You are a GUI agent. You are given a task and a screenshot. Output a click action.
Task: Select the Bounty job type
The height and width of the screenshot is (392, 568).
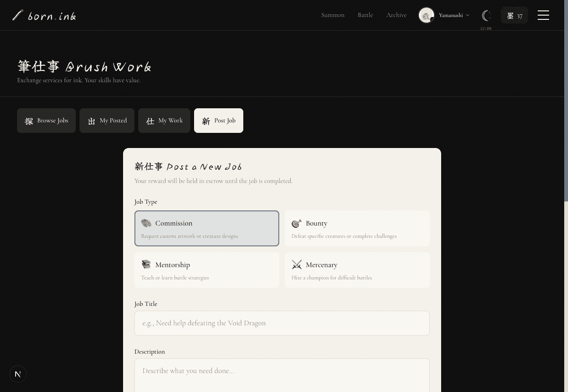click(357, 228)
